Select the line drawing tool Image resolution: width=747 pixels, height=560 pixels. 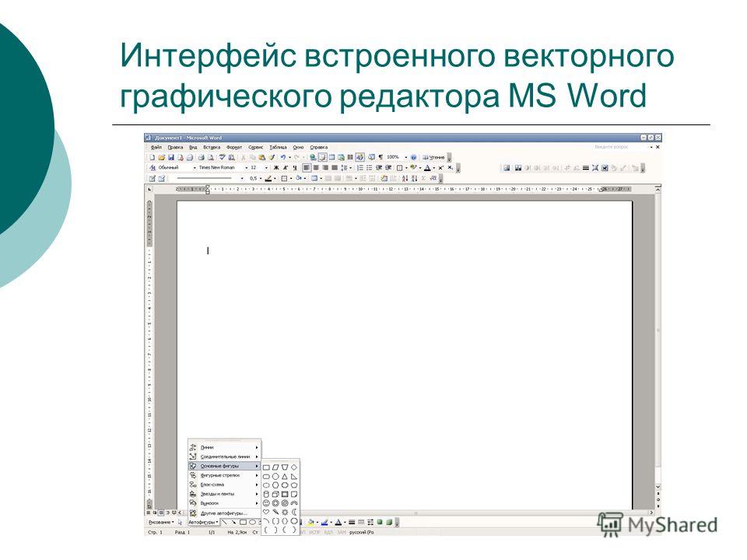(x=224, y=523)
